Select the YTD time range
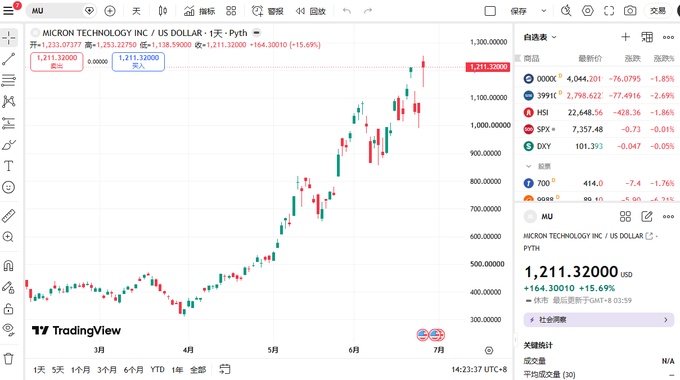 [x=157, y=370]
